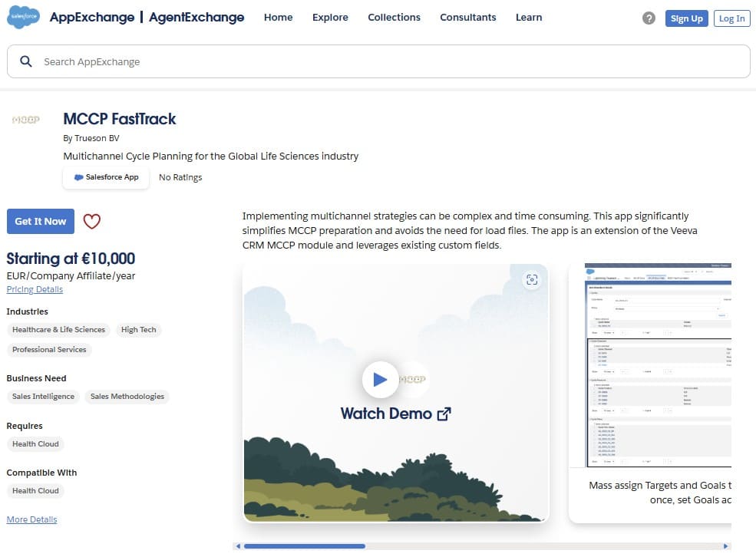Expand the demo image with fullscreen icon
The image size is (756, 557).
click(532, 279)
